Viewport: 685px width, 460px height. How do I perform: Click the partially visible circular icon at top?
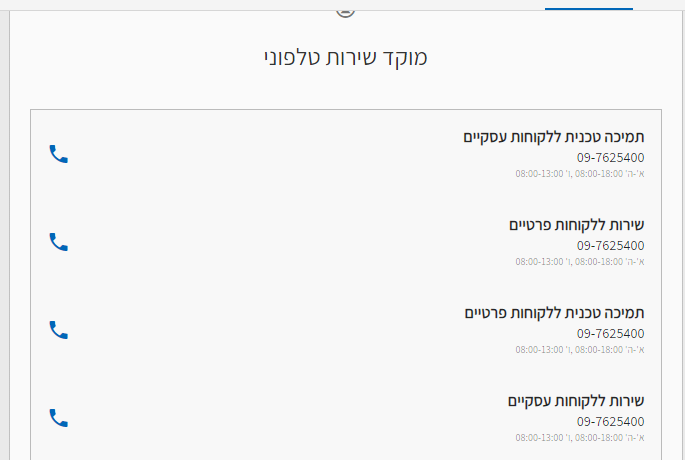tap(345, 13)
